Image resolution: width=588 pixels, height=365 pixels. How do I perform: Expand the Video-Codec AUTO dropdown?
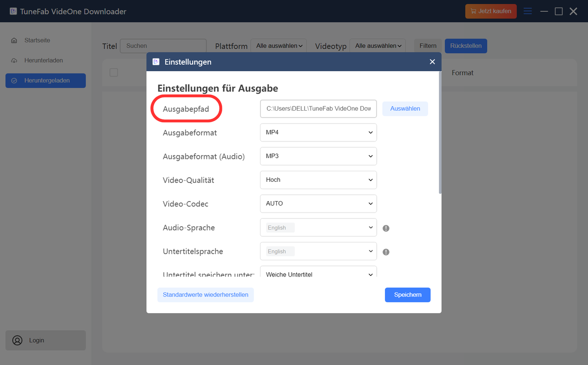318,204
